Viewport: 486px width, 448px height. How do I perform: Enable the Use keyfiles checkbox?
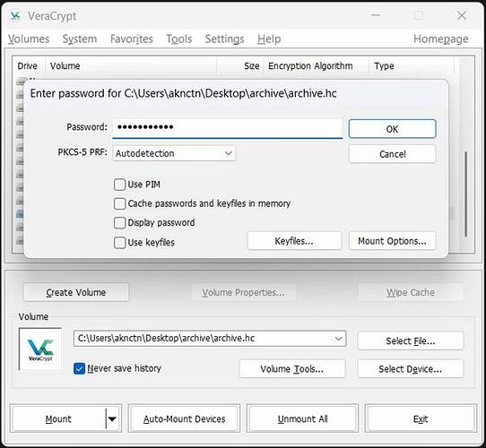point(119,243)
